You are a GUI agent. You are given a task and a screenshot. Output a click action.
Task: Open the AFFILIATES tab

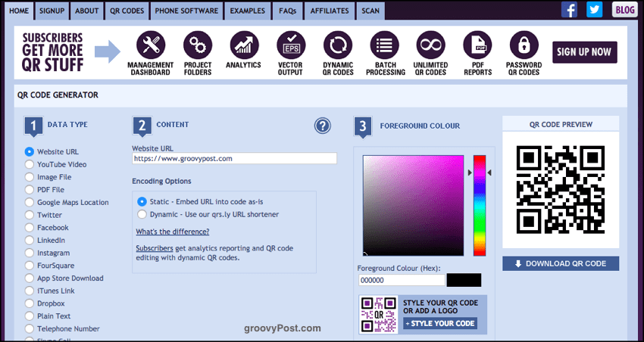click(x=330, y=11)
